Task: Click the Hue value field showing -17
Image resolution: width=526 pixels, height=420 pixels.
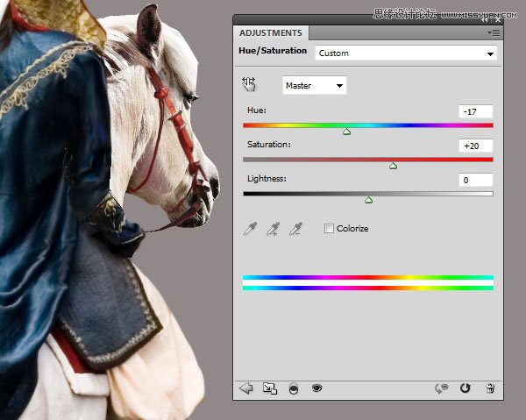Action: [476, 111]
